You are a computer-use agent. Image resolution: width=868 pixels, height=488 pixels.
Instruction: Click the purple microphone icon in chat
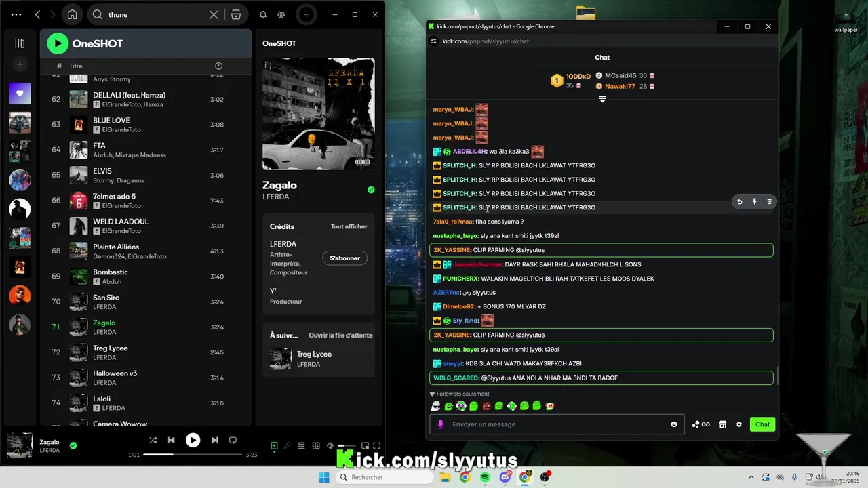coord(440,424)
